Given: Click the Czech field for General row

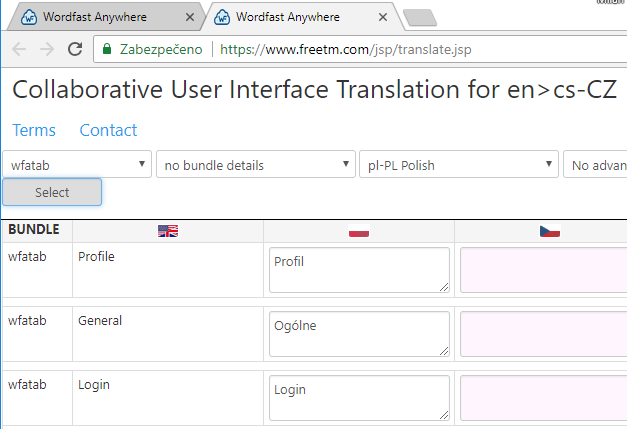Looking at the screenshot, I should (x=543, y=334).
